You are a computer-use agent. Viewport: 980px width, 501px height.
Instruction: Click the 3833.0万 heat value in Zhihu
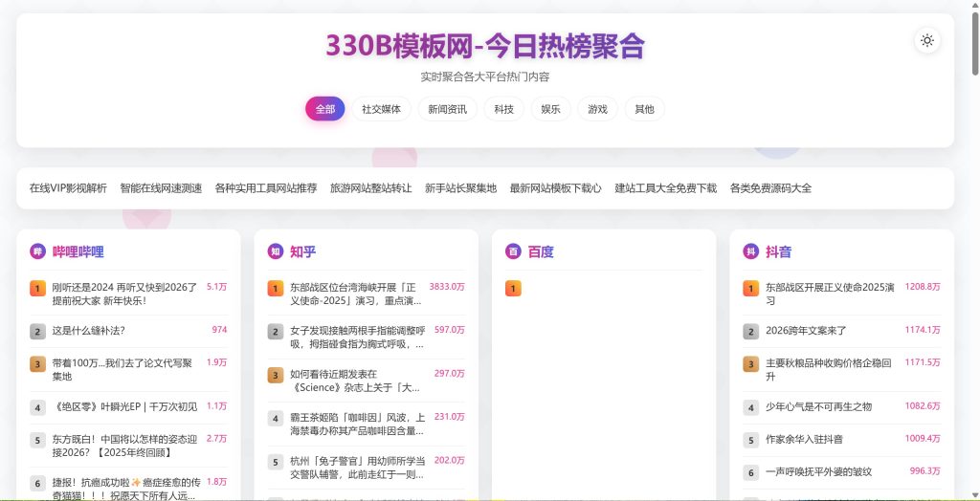click(447, 287)
